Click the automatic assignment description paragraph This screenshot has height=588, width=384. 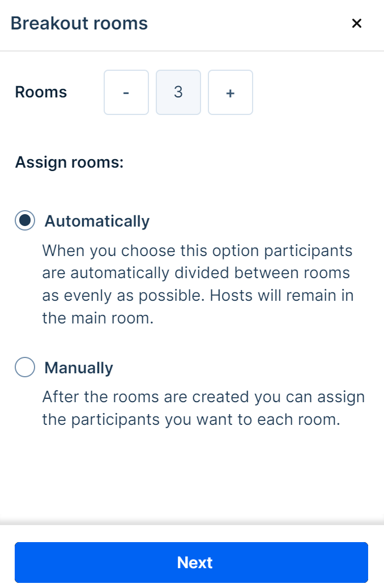coord(198,284)
